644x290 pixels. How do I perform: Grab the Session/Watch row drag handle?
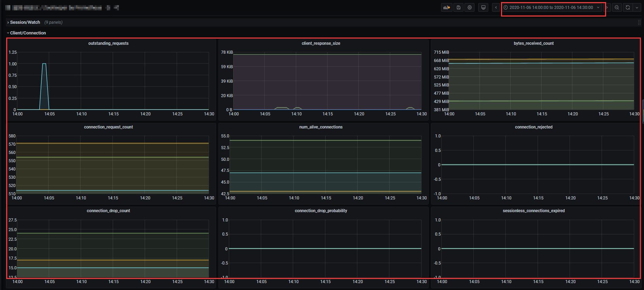pos(639,22)
